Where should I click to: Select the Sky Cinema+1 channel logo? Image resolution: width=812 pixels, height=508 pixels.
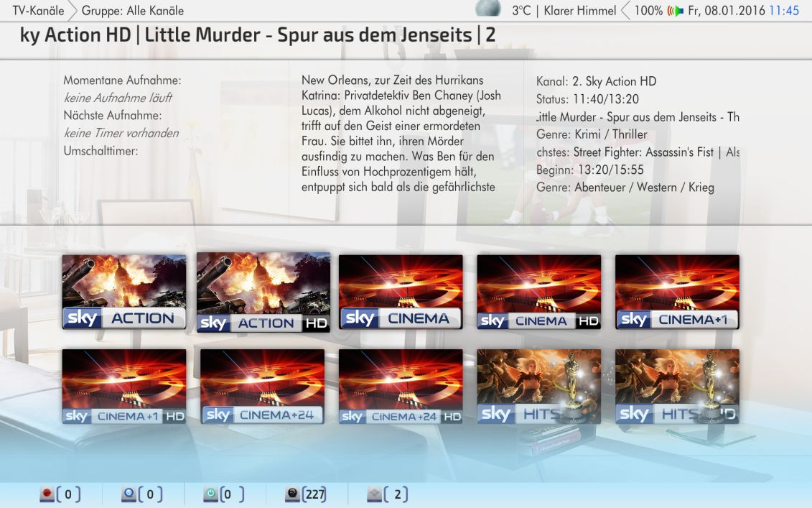click(x=677, y=292)
